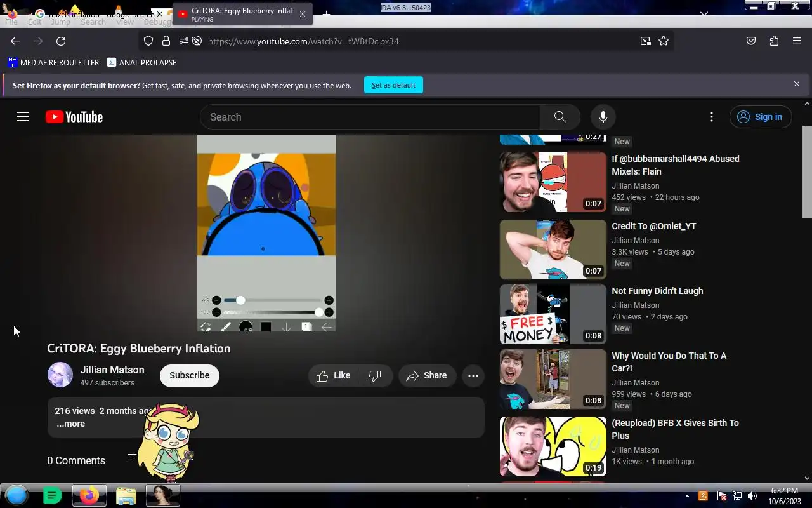Screen dimensions: 812x508
Task: Open BFB X Gives Birth thumbnail
Action: point(553,446)
